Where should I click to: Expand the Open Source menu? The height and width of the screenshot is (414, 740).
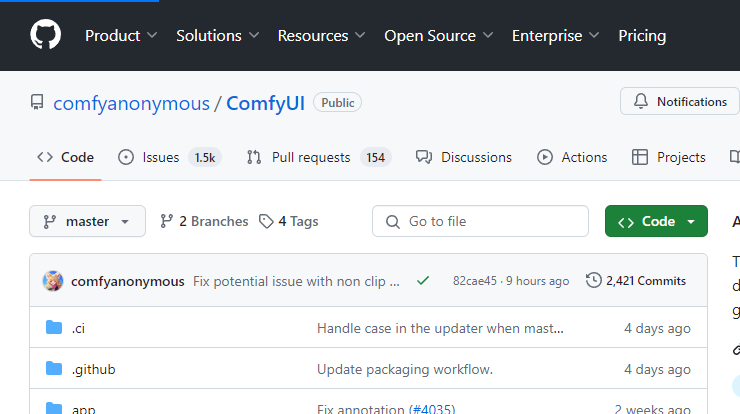[438, 36]
